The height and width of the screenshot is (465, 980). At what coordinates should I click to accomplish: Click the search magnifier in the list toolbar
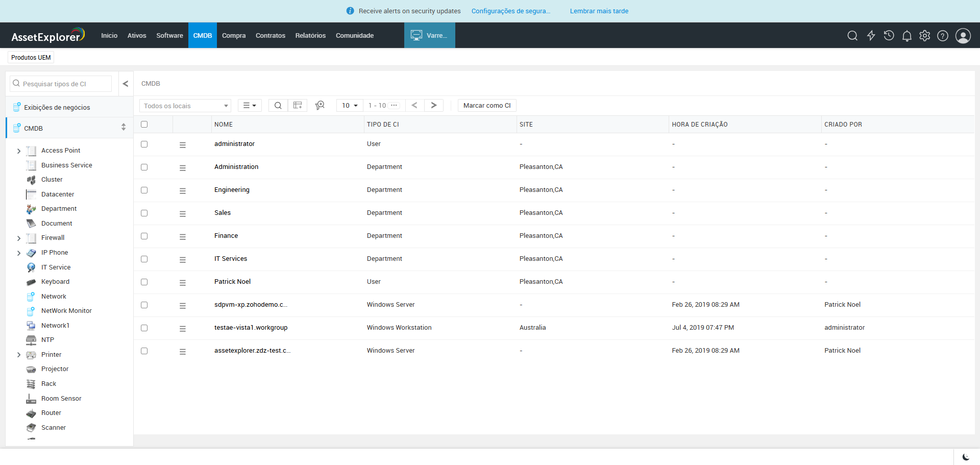(x=278, y=106)
